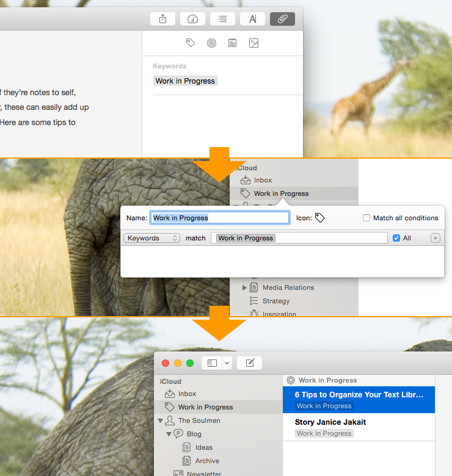The width and height of the screenshot is (452, 476).
Task: Click Inbox in the bottom window sidebar
Action: click(x=187, y=394)
